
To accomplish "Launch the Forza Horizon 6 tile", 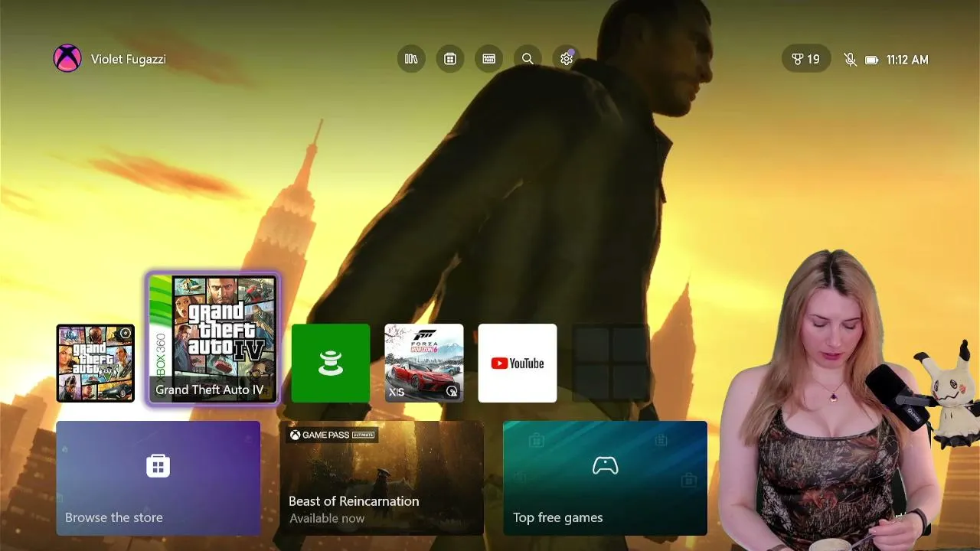I will (424, 363).
